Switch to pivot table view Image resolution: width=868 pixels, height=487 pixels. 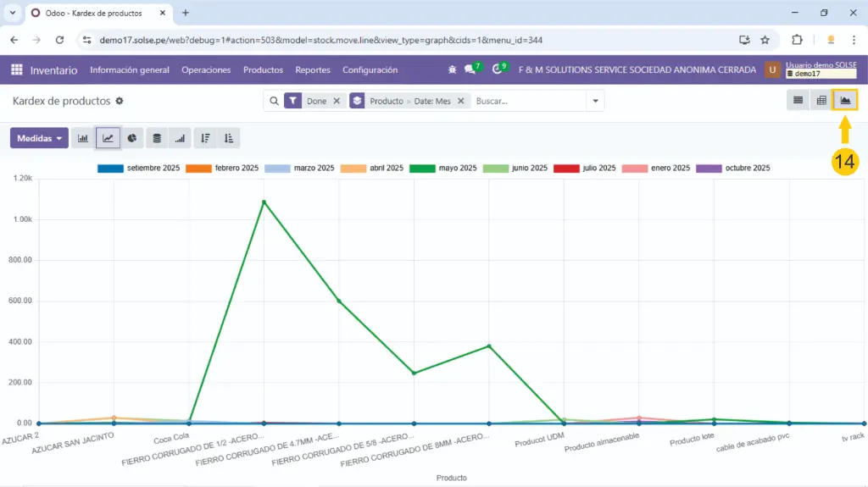pos(821,101)
